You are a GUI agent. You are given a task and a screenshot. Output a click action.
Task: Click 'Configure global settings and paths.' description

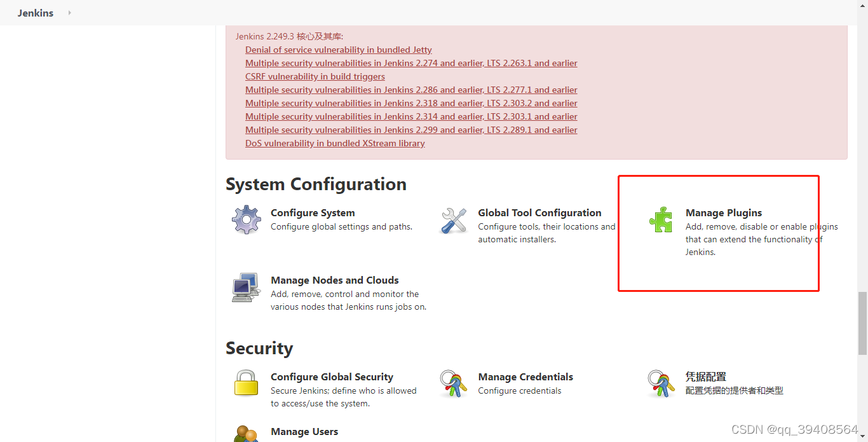(x=341, y=226)
